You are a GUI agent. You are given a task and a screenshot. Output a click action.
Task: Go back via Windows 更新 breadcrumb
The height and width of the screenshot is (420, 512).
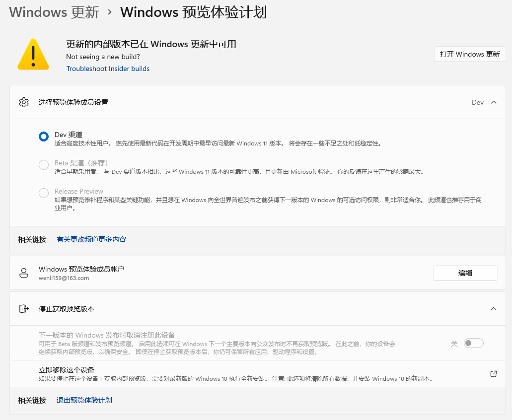(54, 12)
